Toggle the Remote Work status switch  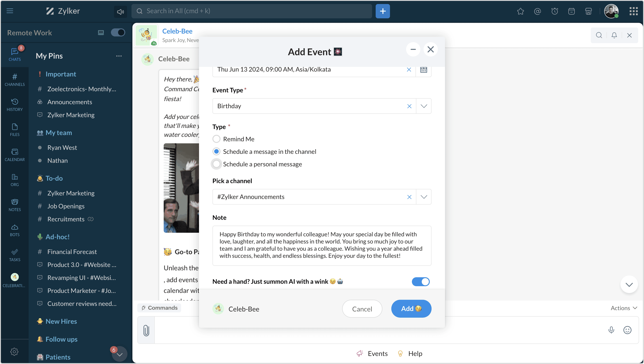pyautogui.click(x=118, y=32)
